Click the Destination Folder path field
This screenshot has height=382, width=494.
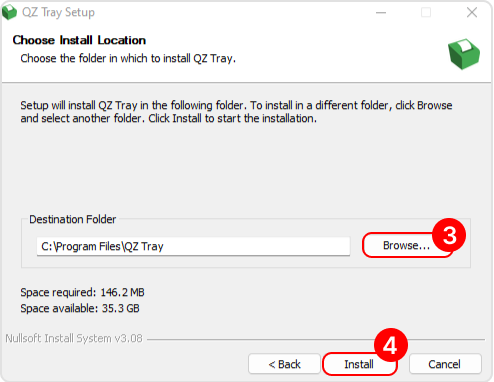pyautogui.click(x=193, y=246)
